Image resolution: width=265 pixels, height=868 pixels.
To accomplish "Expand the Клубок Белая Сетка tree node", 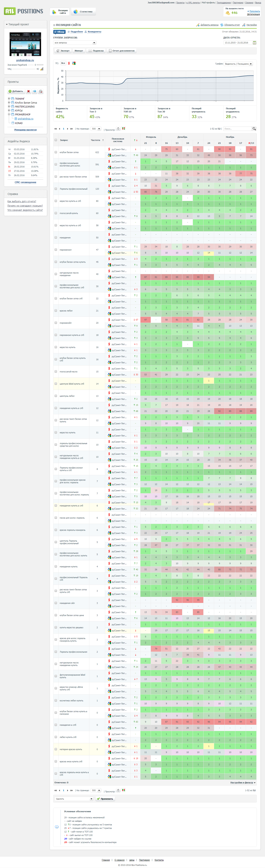I will (9, 103).
